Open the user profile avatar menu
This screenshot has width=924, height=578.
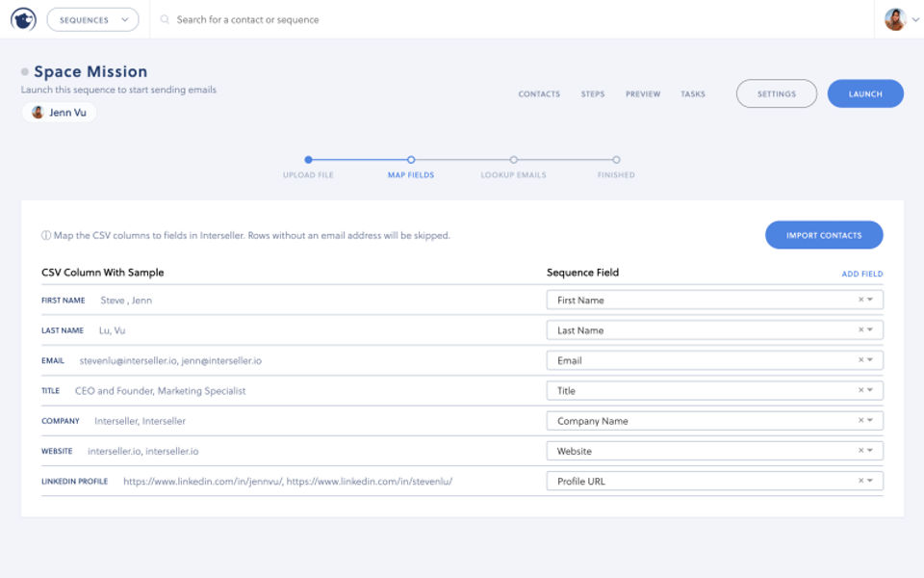point(895,19)
